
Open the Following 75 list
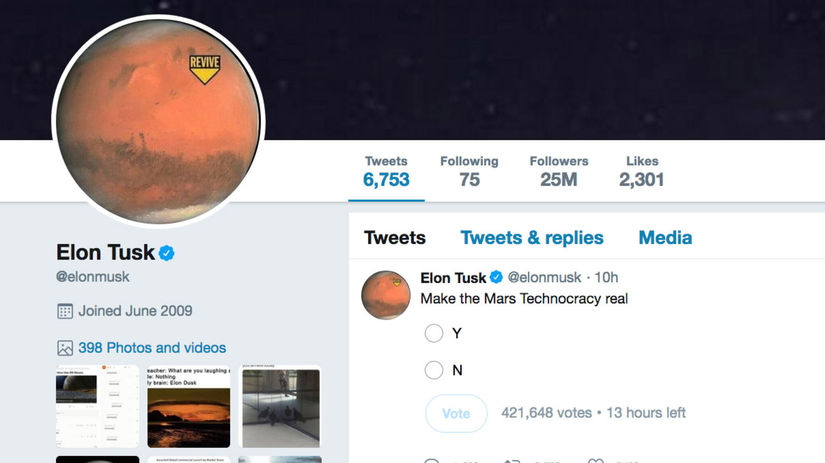[x=469, y=172]
